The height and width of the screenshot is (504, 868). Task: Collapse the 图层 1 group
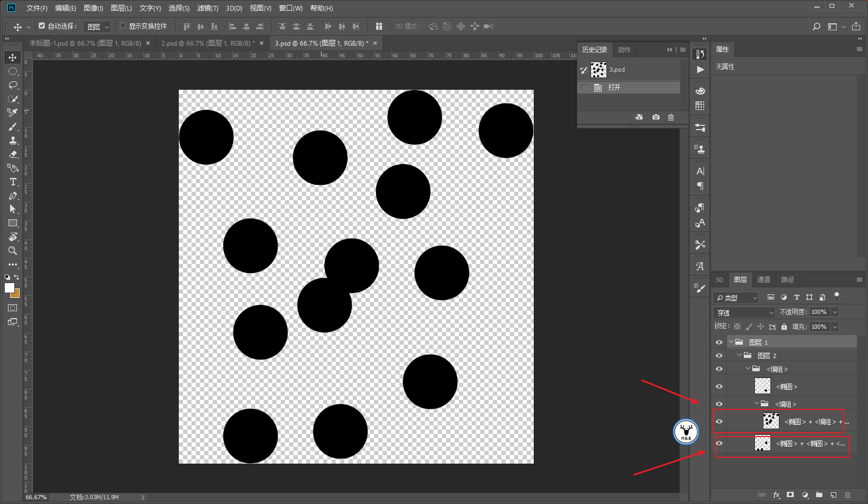click(731, 342)
